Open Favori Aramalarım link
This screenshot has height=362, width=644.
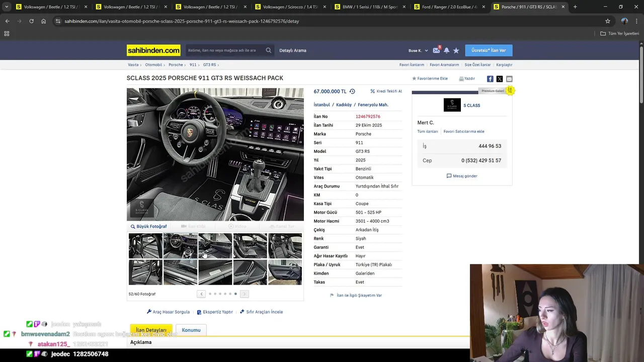click(x=444, y=65)
